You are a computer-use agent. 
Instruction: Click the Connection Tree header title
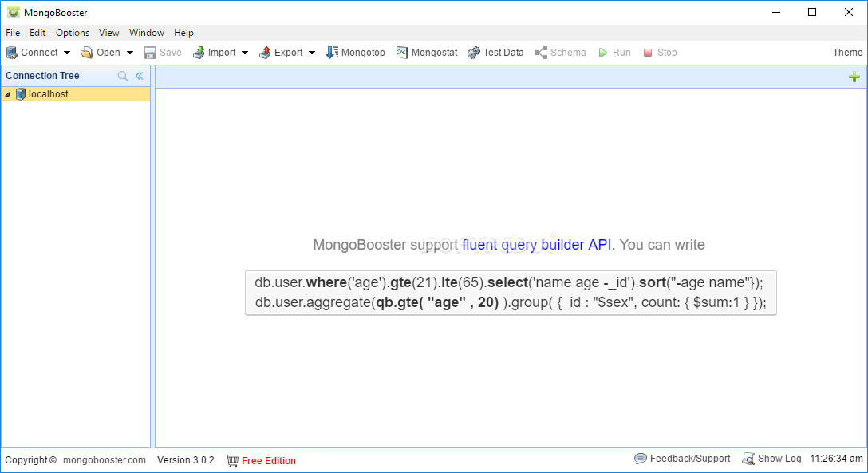tap(42, 76)
